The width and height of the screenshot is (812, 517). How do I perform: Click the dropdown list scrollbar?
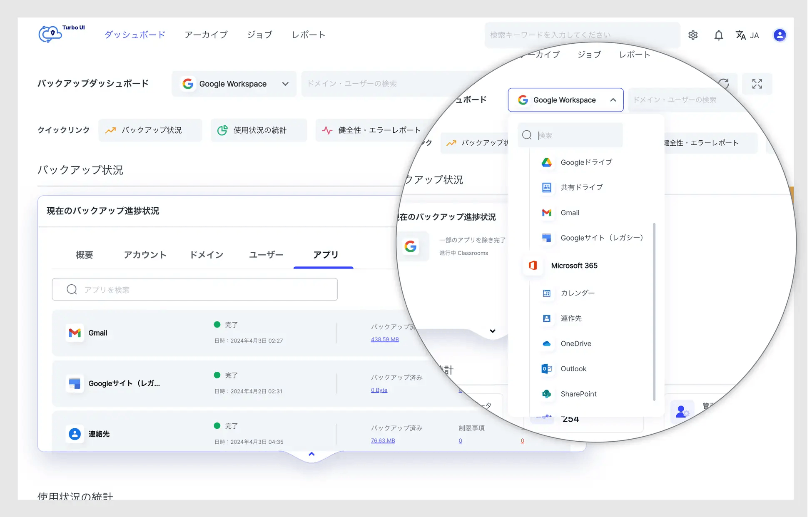(654, 312)
